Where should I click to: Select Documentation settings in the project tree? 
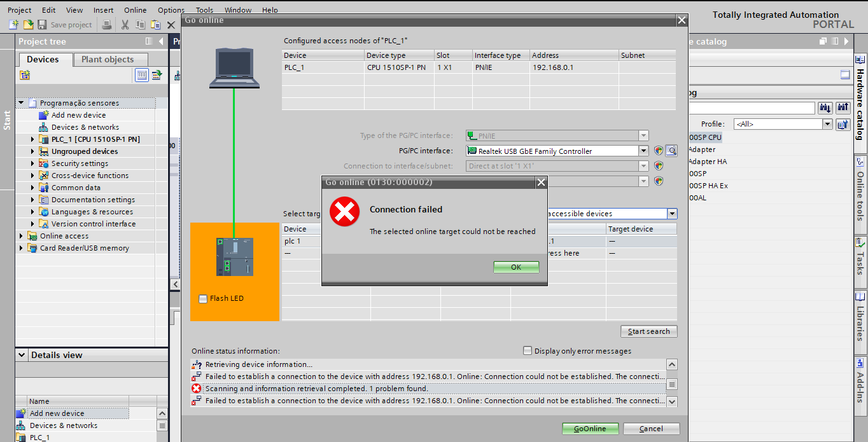[x=93, y=200]
